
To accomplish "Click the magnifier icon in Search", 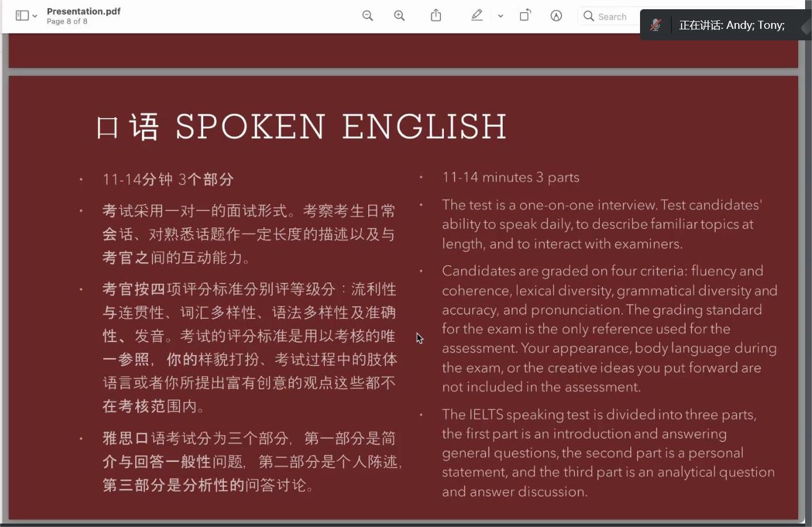I will click(x=589, y=16).
